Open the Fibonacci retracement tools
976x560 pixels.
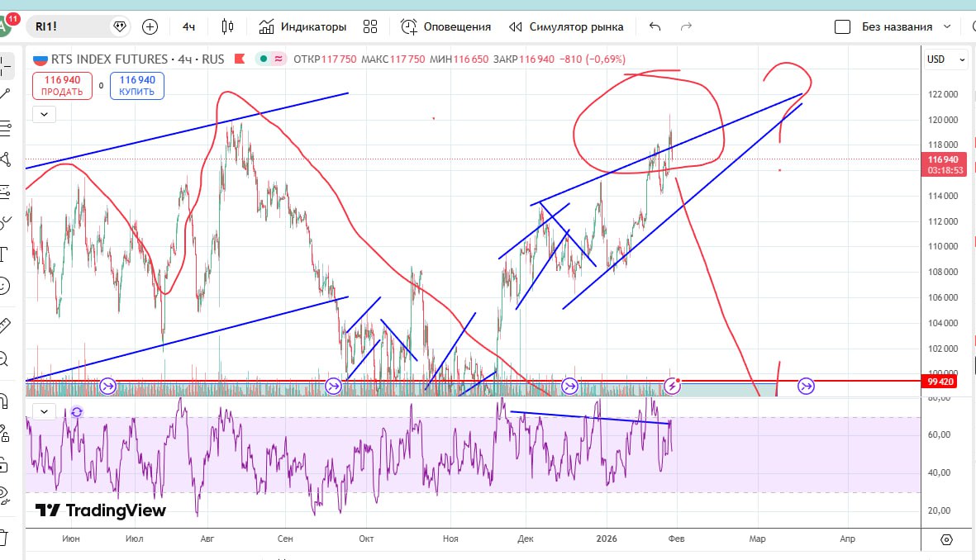point(5,129)
